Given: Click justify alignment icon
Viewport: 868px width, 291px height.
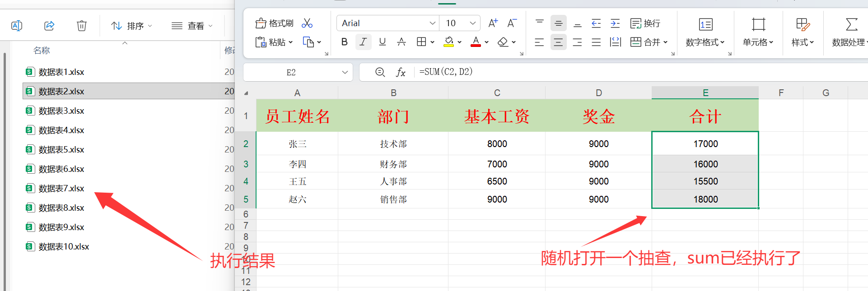Looking at the screenshot, I should [x=596, y=42].
